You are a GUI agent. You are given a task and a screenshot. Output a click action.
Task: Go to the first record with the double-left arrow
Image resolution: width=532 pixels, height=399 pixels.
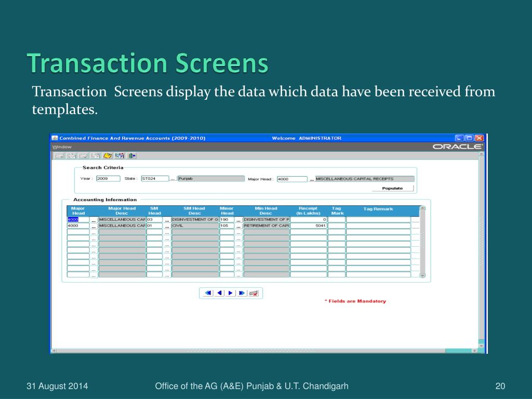tap(208, 293)
